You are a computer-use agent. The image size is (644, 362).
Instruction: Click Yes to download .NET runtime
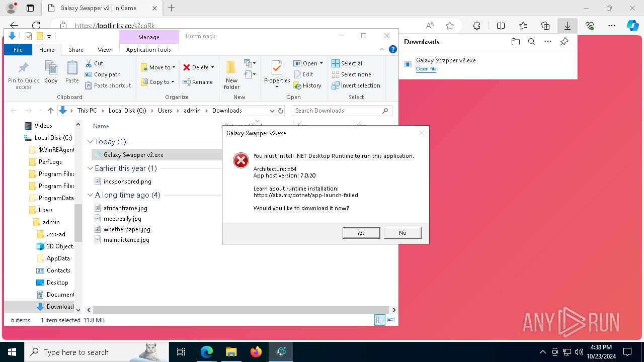coord(361,233)
